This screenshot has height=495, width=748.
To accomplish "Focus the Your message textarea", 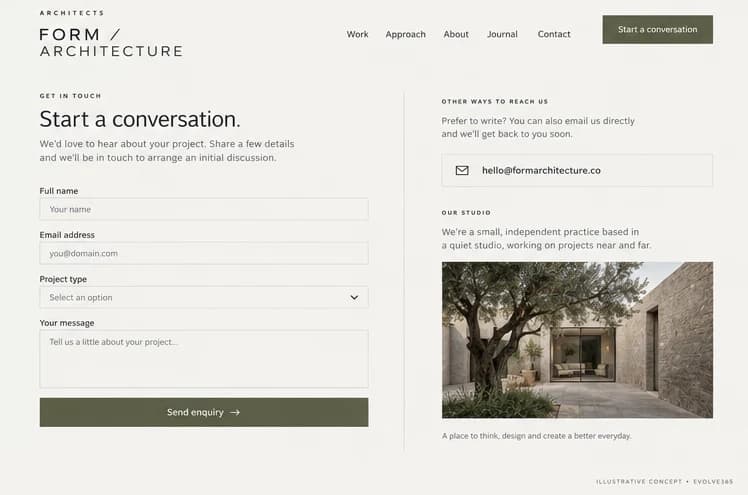I will (x=204, y=359).
